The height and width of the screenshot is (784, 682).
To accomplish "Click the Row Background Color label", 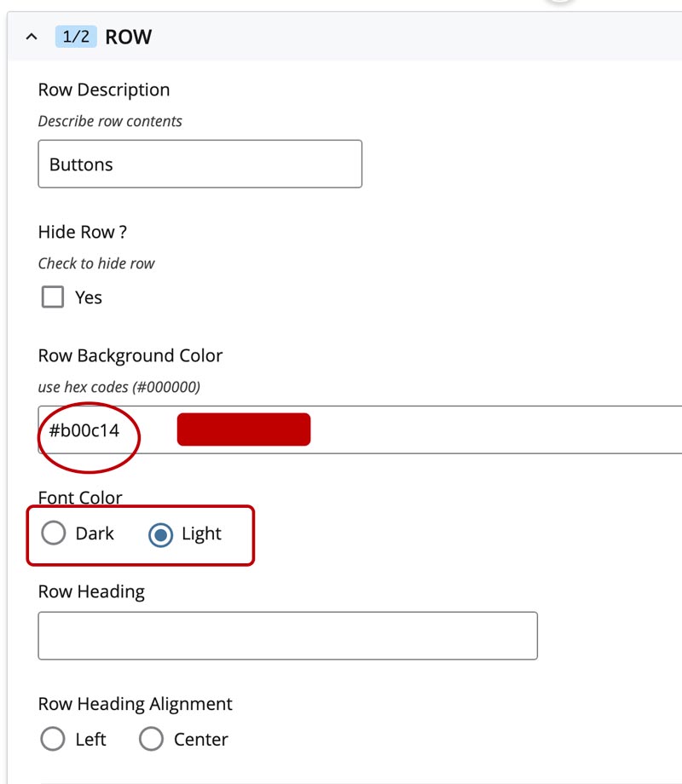I will point(130,355).
